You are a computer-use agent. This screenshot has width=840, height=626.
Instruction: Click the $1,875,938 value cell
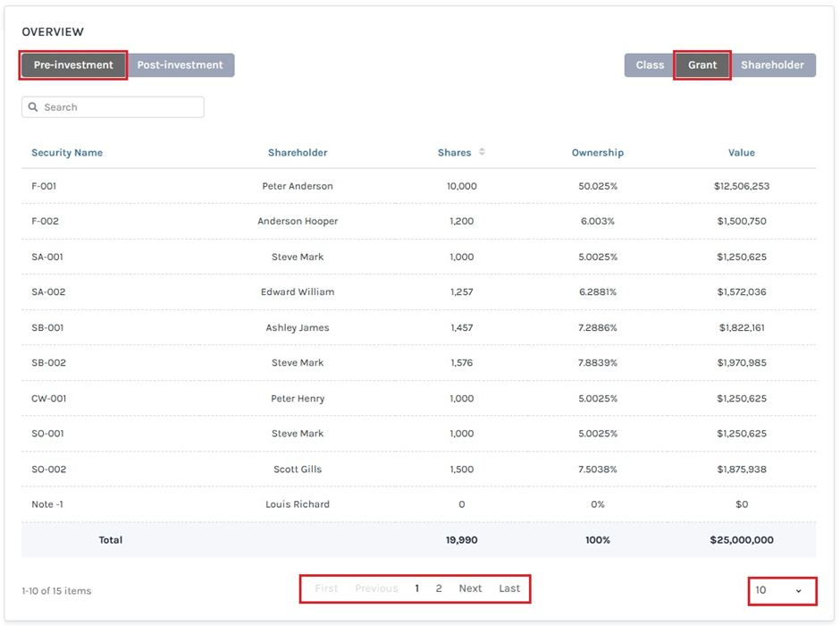[742, 469]
